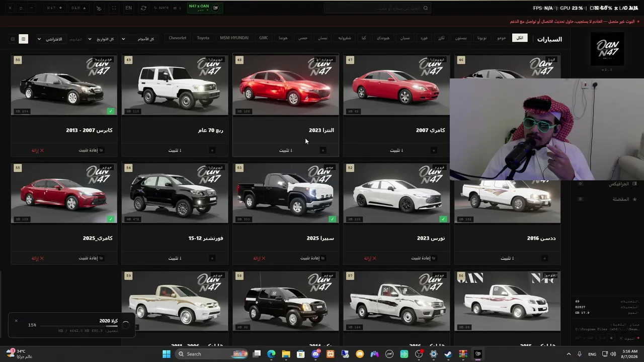Select the GMC filter tab
This screenshot has height=362, width=644.
264,38
